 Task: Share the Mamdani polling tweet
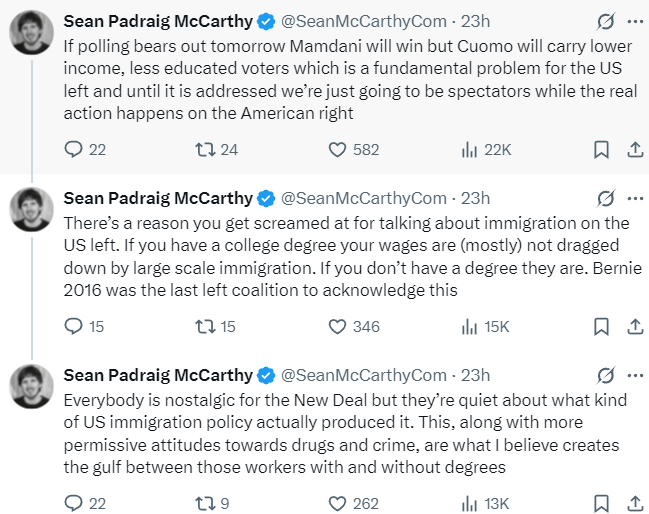coord(633,149)
